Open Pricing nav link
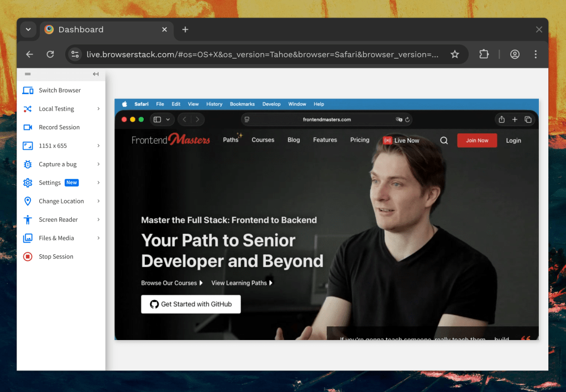Screen dimensions: 566x392 359,140
